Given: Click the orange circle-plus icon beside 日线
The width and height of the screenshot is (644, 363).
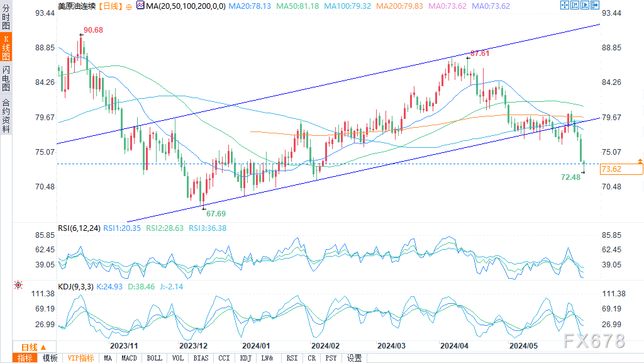Looking at the screenshot, I should [x=128, y=7].
